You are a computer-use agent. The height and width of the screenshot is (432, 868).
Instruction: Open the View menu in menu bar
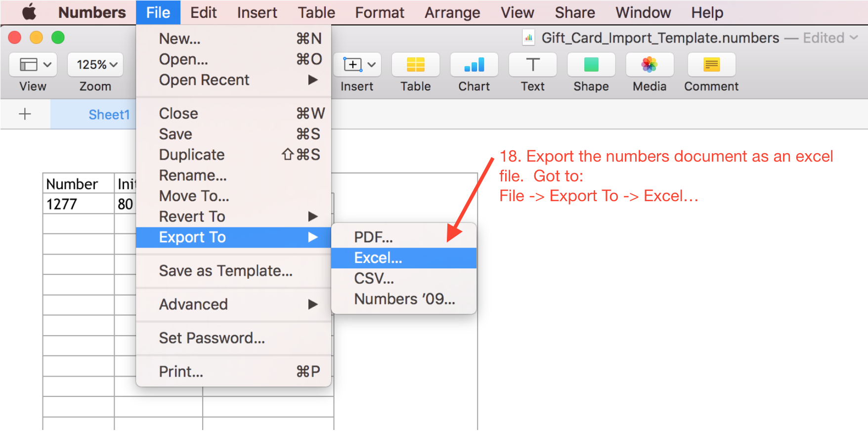click(x=518, y=12)
